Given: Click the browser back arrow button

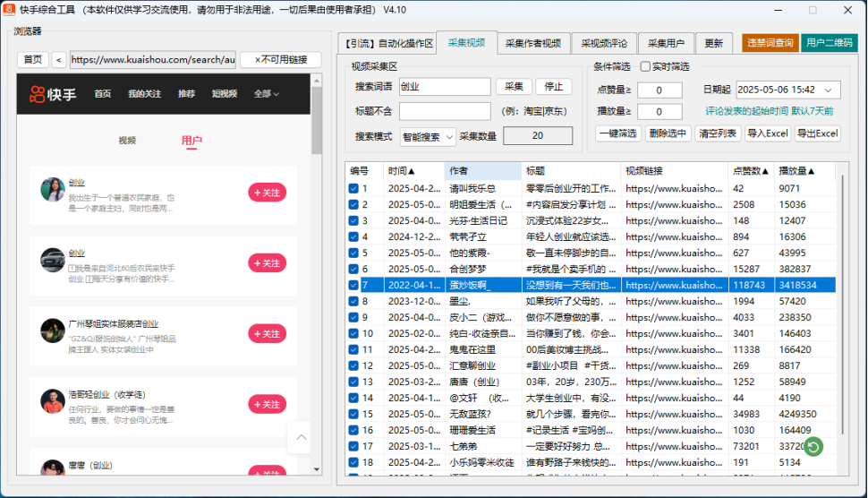Looking at the screenshot, I should click(58, 60).
